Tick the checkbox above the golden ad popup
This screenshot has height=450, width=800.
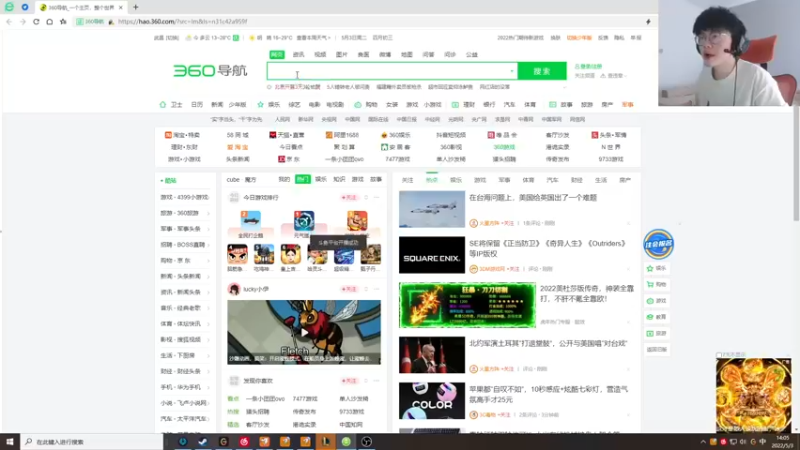tap(719, 355)
